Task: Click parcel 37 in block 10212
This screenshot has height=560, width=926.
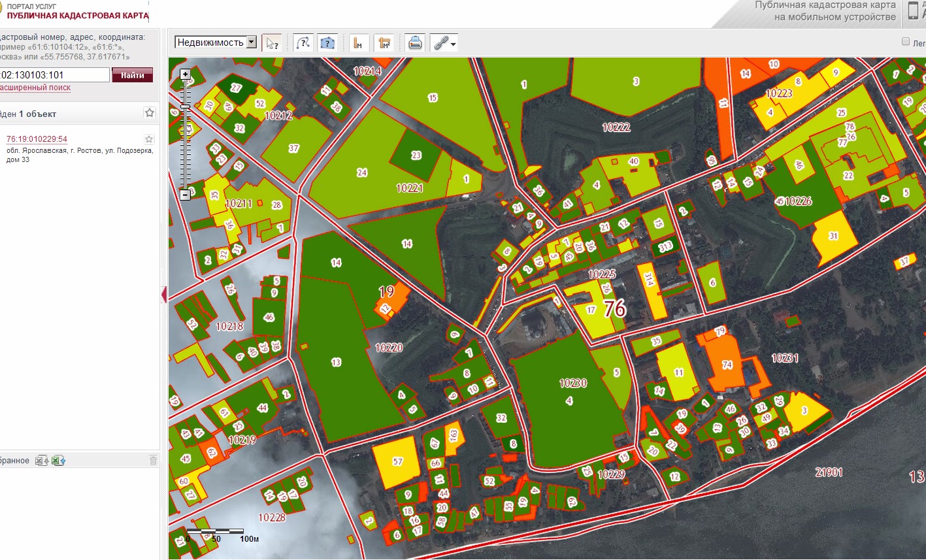Action: 294,149
